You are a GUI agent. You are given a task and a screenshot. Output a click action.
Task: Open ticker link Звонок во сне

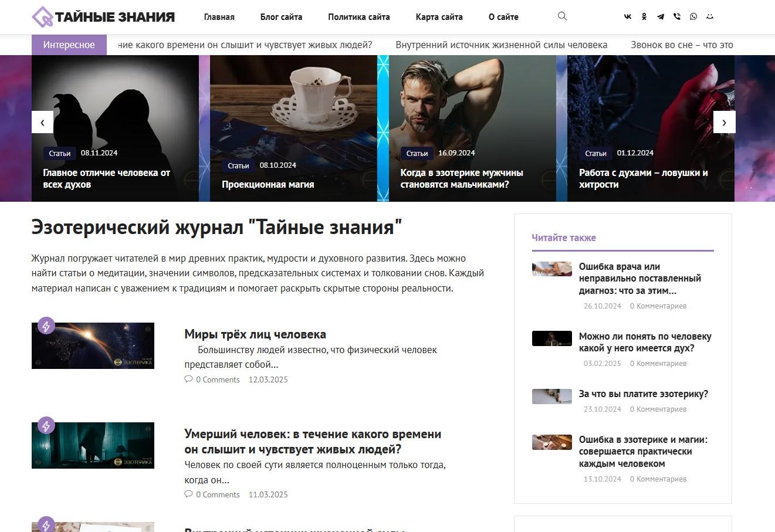[682, 45]
